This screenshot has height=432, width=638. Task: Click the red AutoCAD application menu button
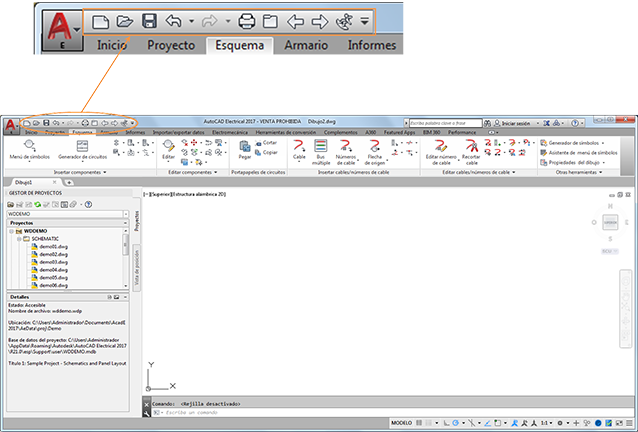(x=11, y=126)
